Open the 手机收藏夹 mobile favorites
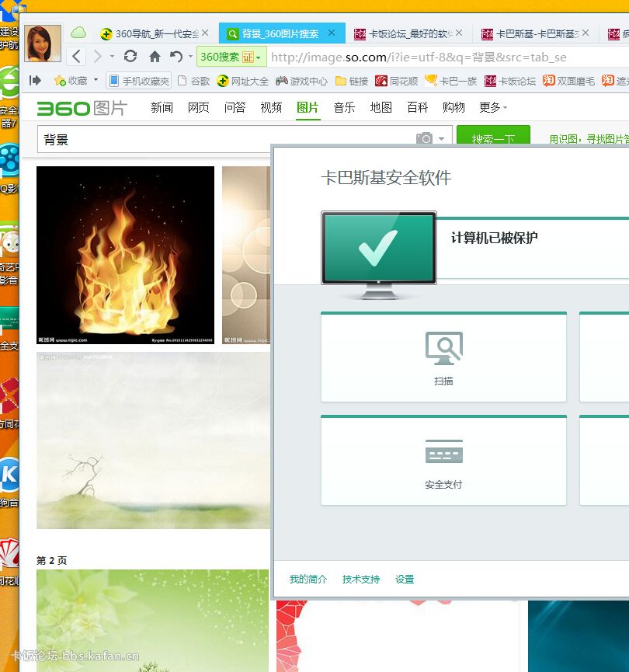The width and height of the screenshot is (629, 672). 139,81
